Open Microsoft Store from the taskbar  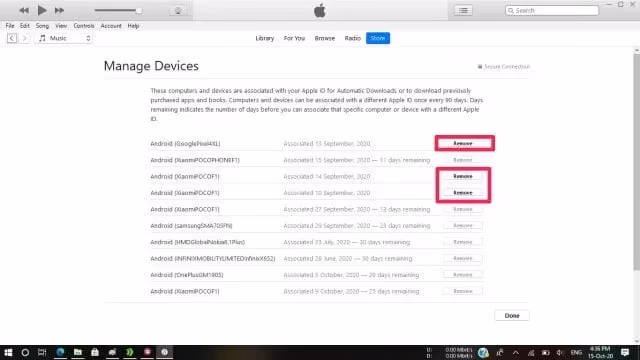[95, 352]
